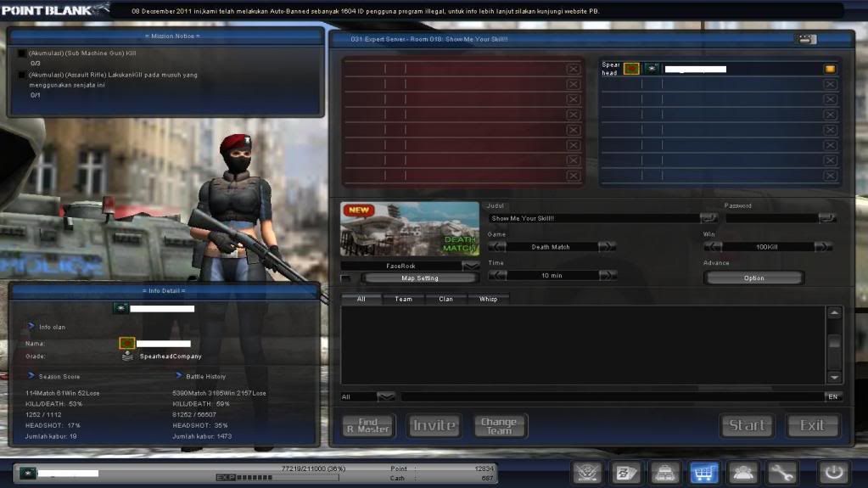Open the card mission menu icon
The image size is (868, 488).
pyautogui.click(x=626, y=473)
